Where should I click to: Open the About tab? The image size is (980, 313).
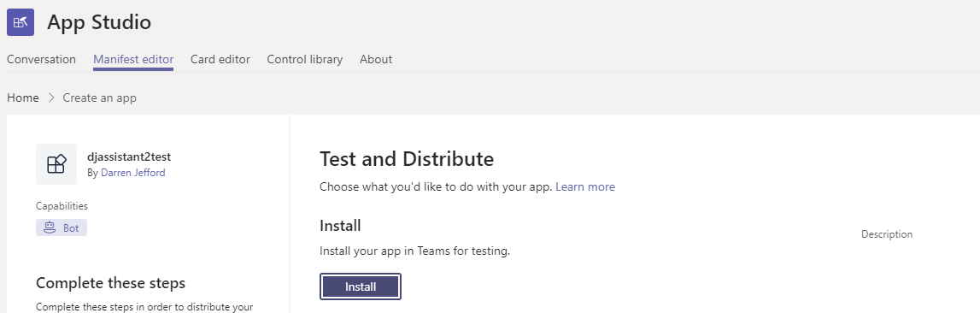(376, 60)
